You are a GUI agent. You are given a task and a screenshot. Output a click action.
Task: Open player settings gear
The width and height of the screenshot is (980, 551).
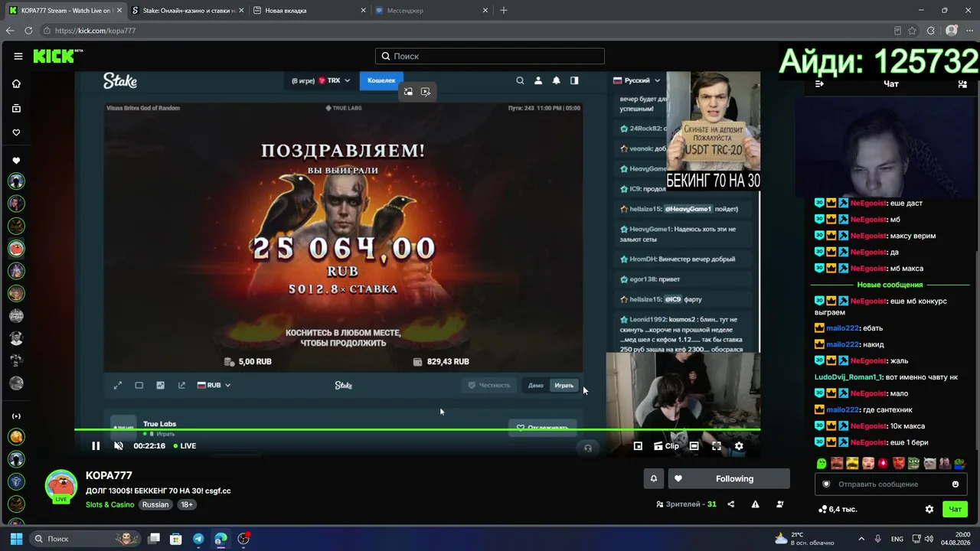click(739, 446)
